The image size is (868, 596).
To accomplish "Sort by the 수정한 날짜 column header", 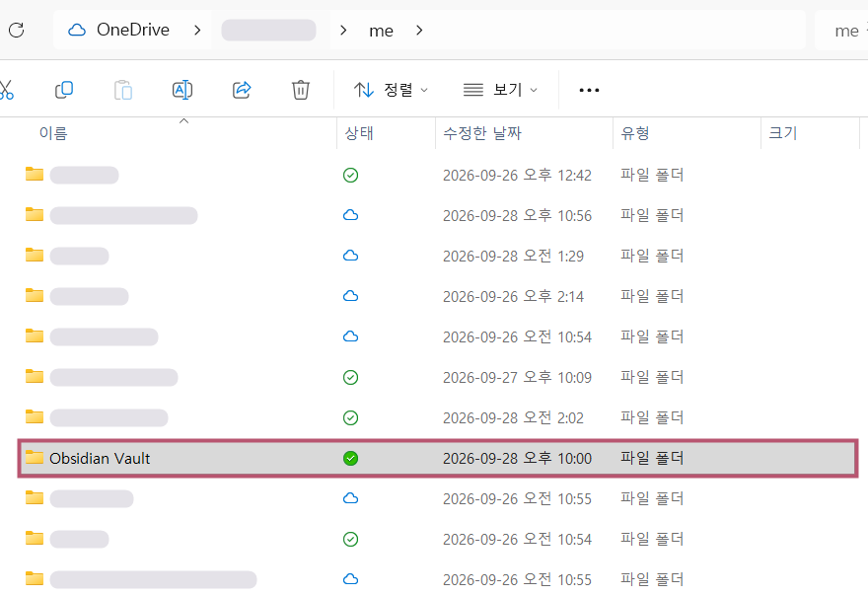I will pyautogui.click(x=482, y=133).
